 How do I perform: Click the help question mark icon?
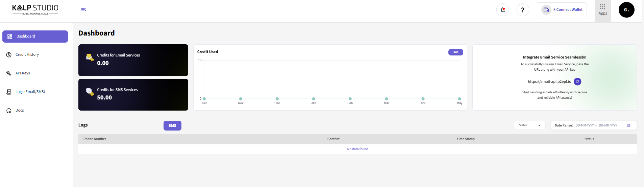pos(523,10)
